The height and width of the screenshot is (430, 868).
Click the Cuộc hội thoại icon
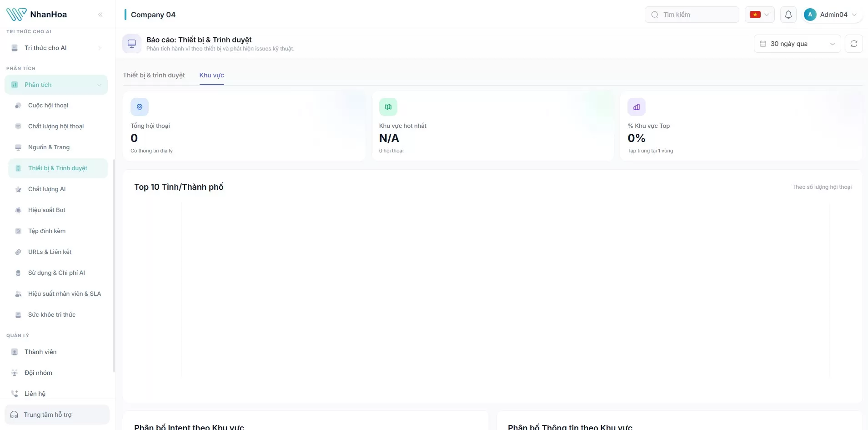tap(18, 106)
